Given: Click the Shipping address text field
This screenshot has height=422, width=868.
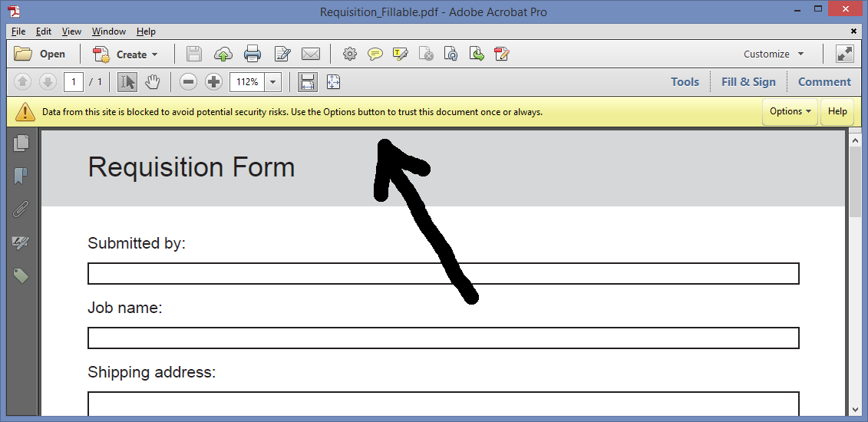Looking at the screenshot, I should click(x=444, y=403).
